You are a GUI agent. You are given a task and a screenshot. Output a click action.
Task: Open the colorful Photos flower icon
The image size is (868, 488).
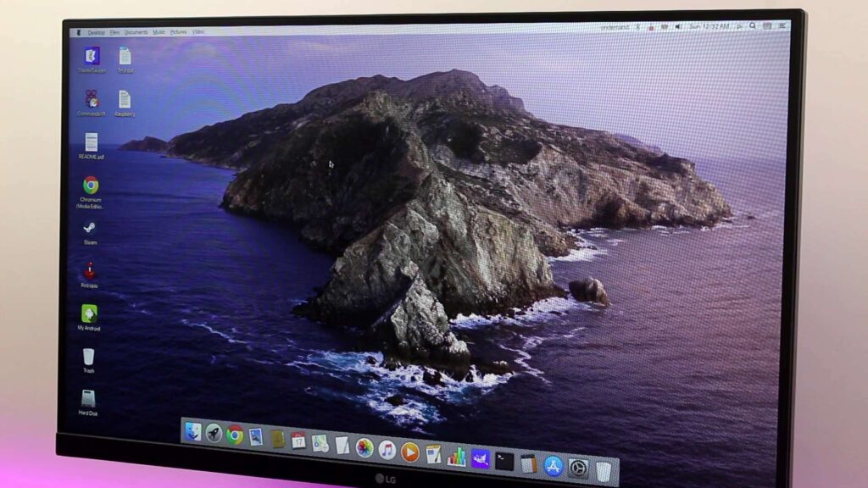tap(364, 447)
